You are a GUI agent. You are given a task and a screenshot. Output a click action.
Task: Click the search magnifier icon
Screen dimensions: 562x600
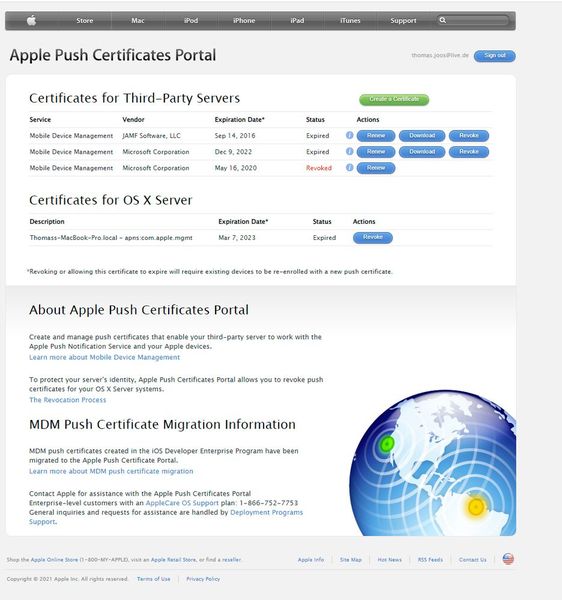pyautogui.click(x=443, y=20)
